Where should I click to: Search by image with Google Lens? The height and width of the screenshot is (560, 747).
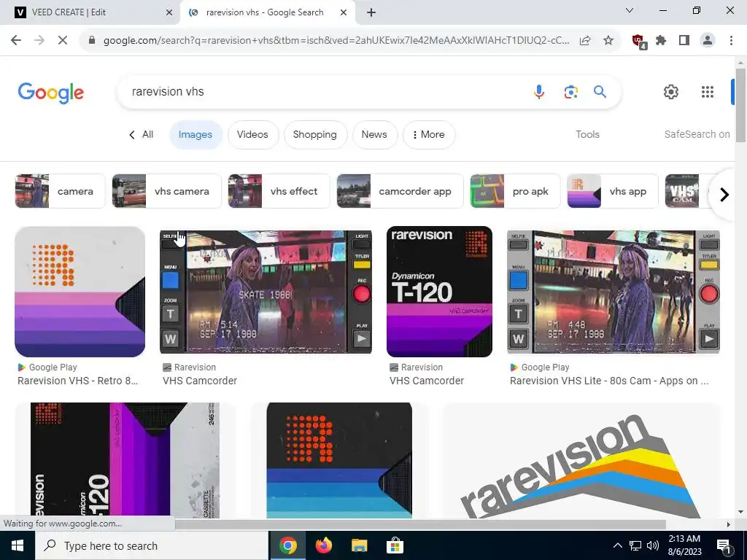570,91
